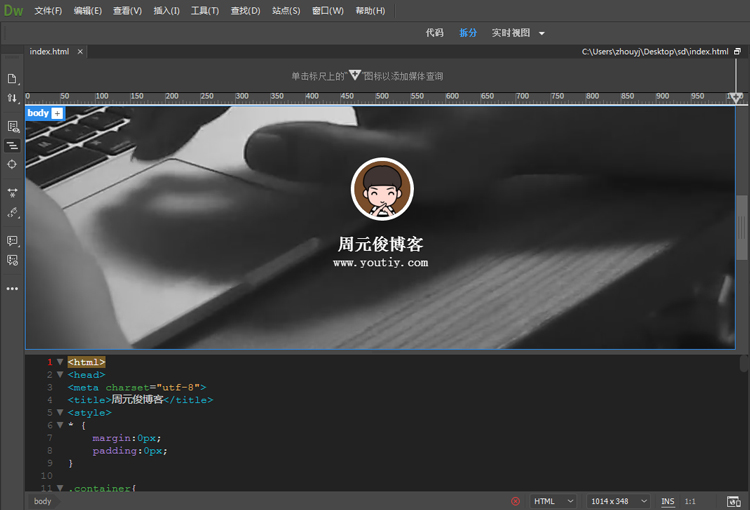Click the Dw application logo

[13, 11]
